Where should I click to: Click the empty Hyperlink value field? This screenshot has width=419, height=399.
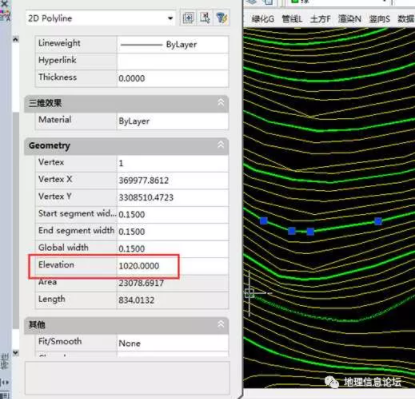[173, 61]
